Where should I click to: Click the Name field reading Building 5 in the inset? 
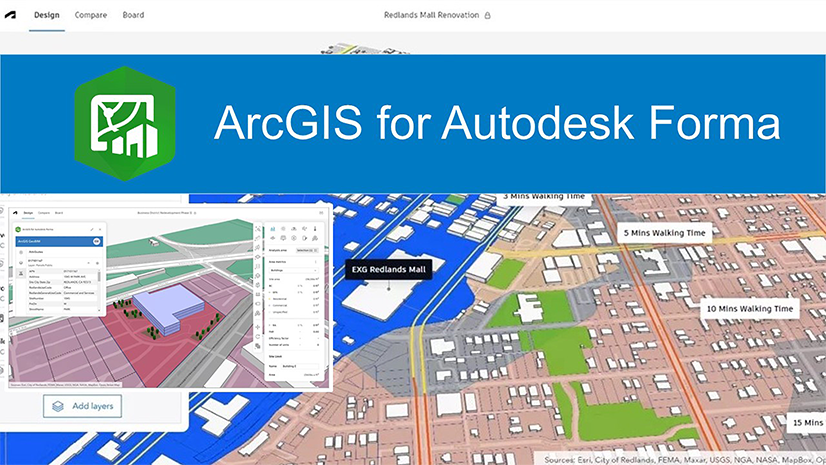coord(300,366)
